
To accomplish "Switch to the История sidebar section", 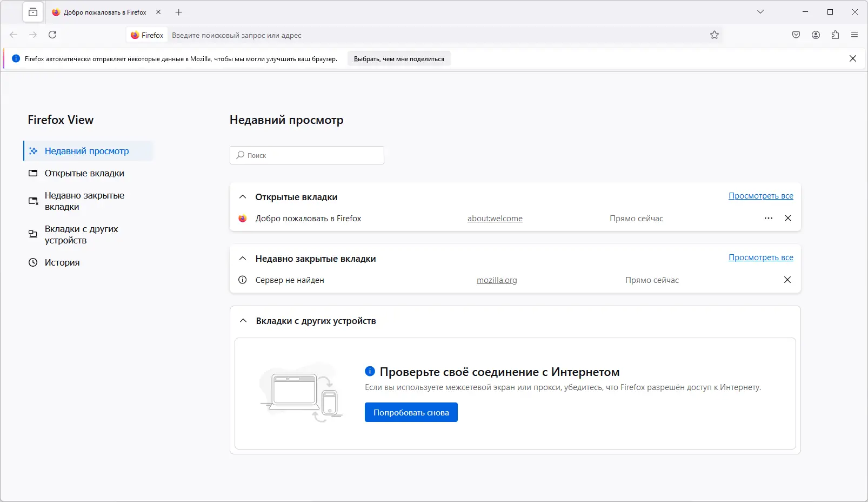I will pos(63,262).
